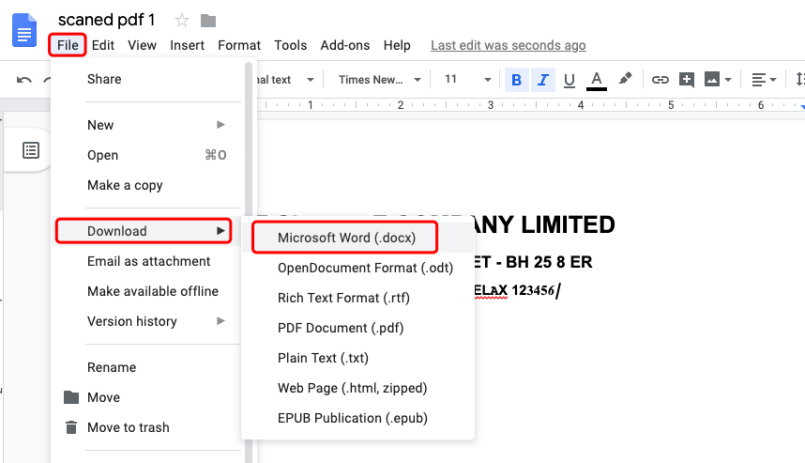Select the highlight color pen icon
805x463 pixels.
[626, 79]
